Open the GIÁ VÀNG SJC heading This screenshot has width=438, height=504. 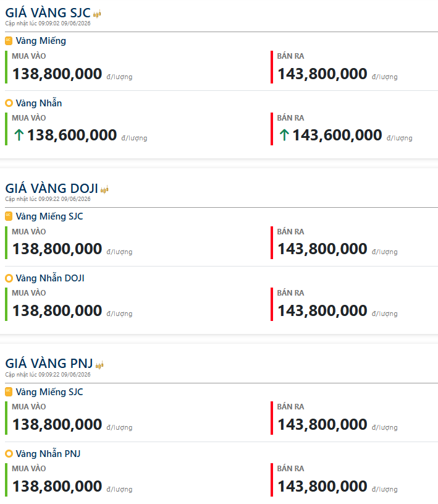click(x=48, y=13)
